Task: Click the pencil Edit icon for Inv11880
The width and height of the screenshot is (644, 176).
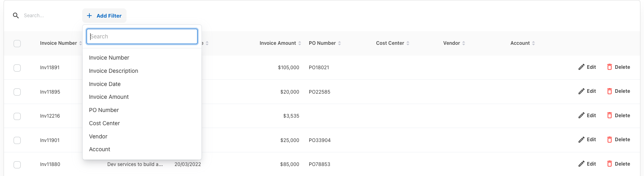Action: point(581,164)
